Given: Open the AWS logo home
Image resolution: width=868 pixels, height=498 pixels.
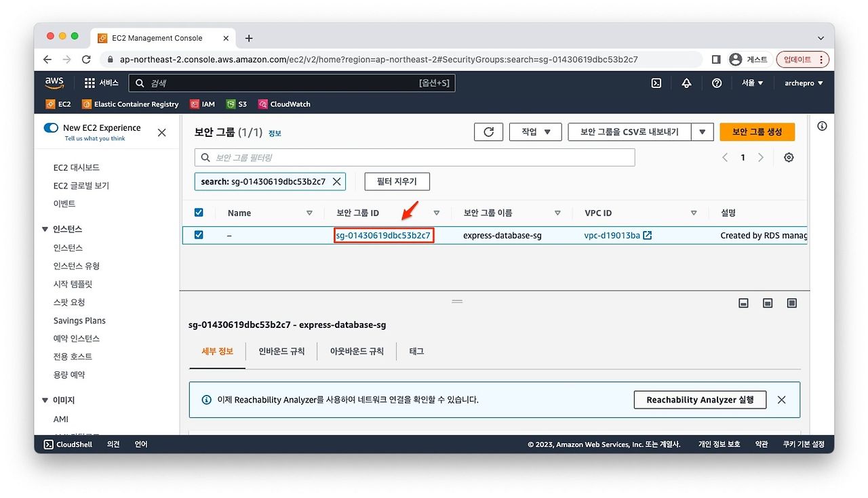Looking at the screenshot, I should (x=54, y=83).
